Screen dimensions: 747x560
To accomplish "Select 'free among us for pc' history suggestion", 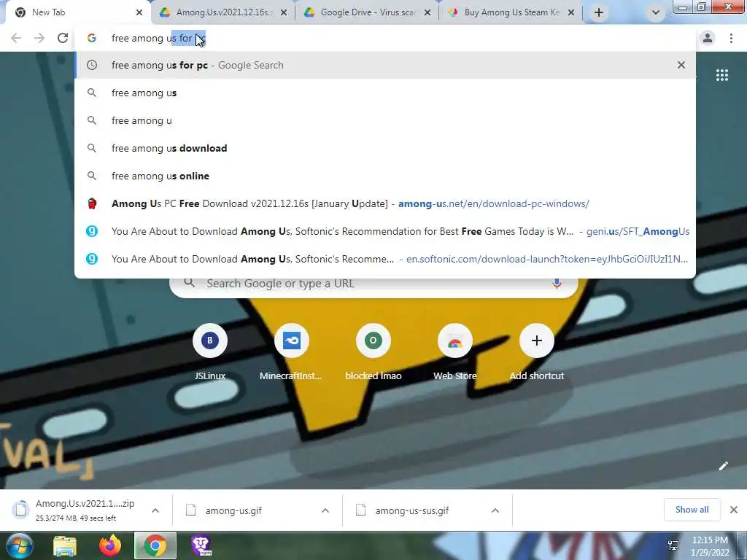I will (385, 65).
